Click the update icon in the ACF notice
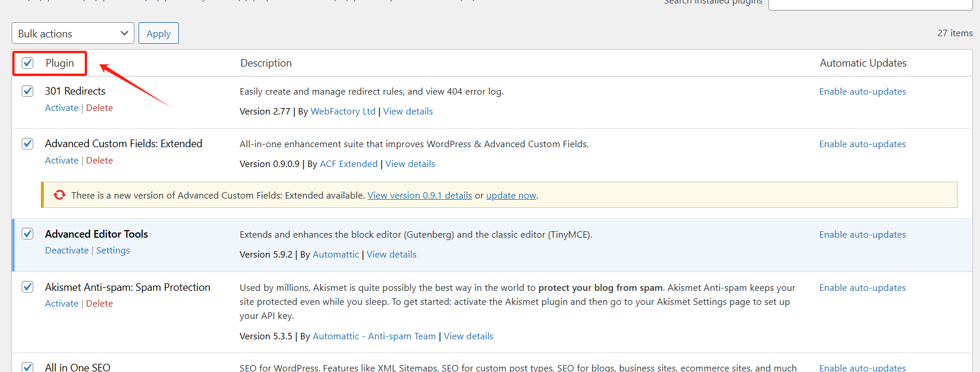The height and width of the screenshot is (372, 980). [60, 195]
